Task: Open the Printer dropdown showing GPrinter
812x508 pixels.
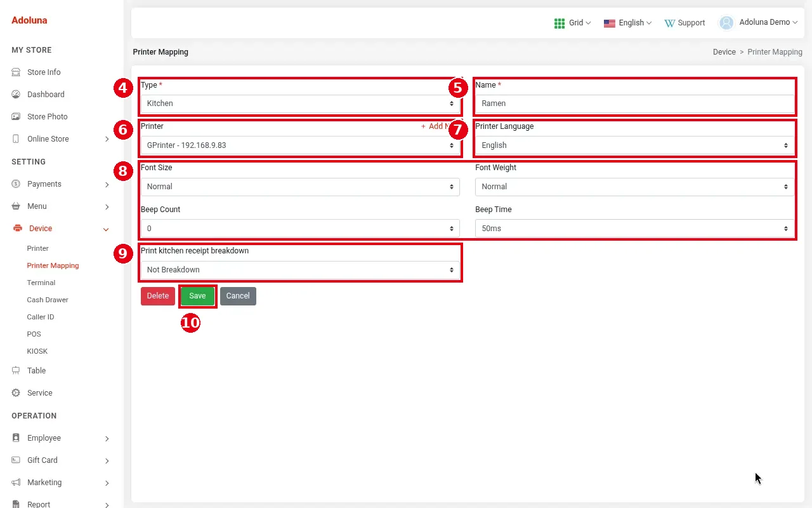Action: click(x=300, y=145)
